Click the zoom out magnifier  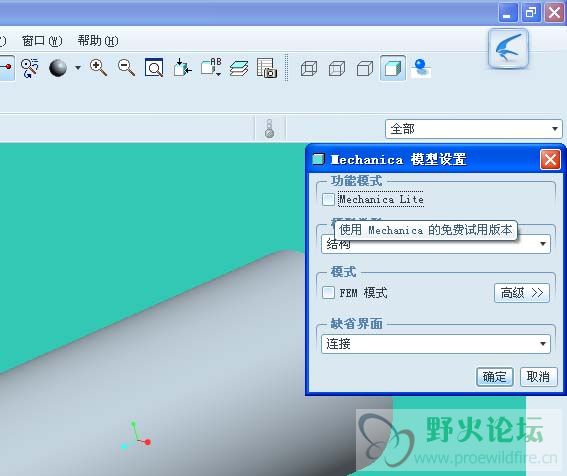pos(126,68)
